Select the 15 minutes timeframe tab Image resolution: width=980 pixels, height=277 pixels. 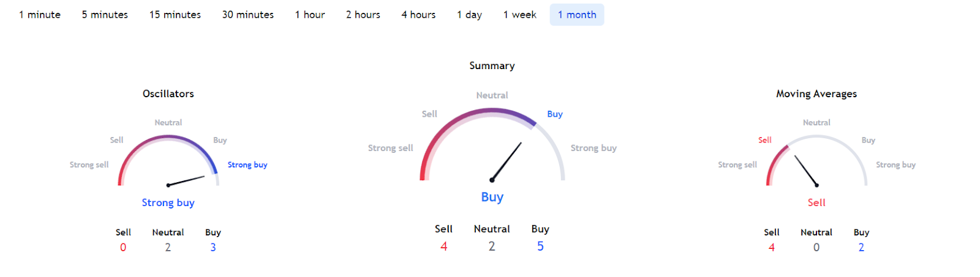(x=175, y=15)
